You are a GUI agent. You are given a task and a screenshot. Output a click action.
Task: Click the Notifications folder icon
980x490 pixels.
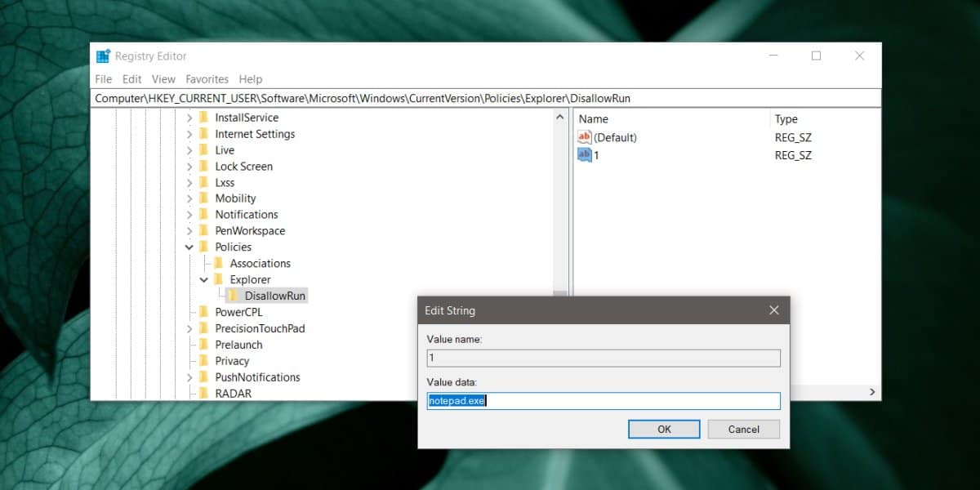[x=204, y=215]
